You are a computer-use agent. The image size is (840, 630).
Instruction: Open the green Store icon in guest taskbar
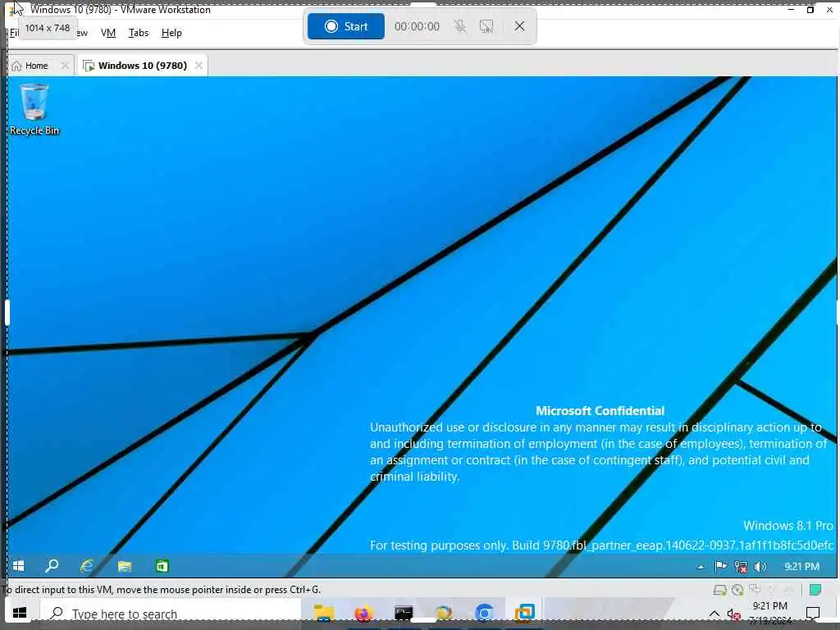point(162,566)
